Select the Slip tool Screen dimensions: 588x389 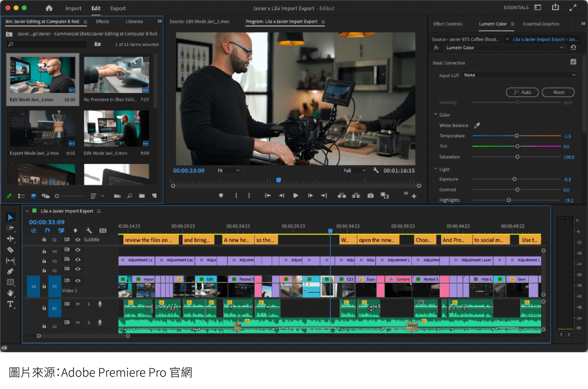tap(11, 261)
